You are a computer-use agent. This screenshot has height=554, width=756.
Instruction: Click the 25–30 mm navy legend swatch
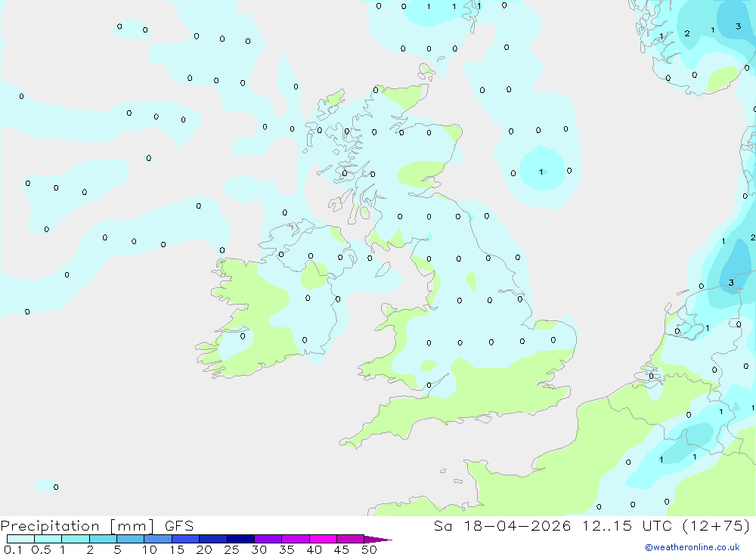tap(240, 539)
